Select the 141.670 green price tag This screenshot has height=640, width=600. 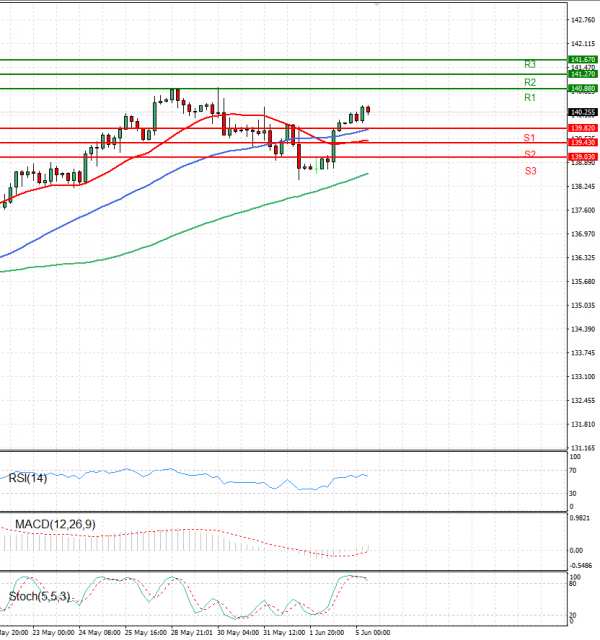(582, 60)
